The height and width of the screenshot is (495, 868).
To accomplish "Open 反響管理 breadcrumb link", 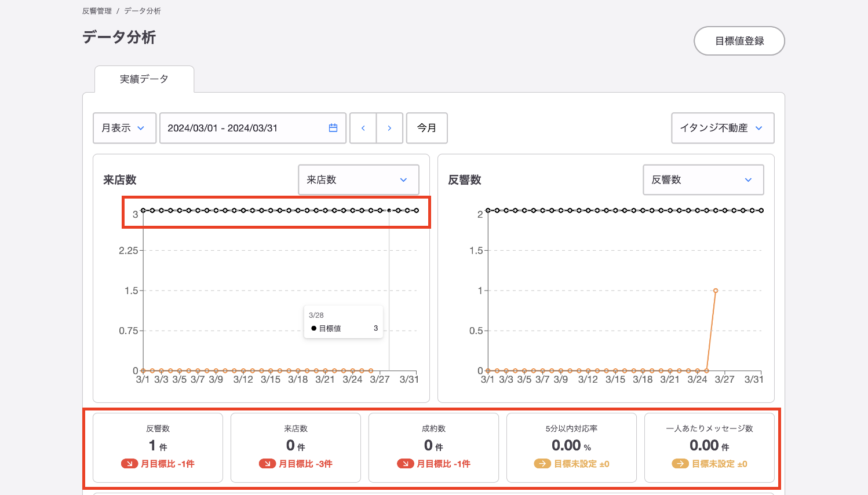I will tap(97, 11).
